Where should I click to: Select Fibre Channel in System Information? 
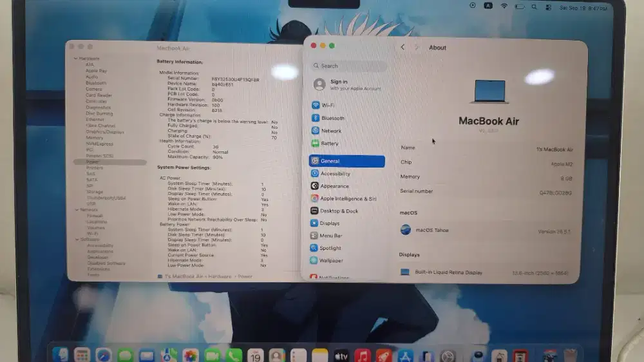coord(100,126)
